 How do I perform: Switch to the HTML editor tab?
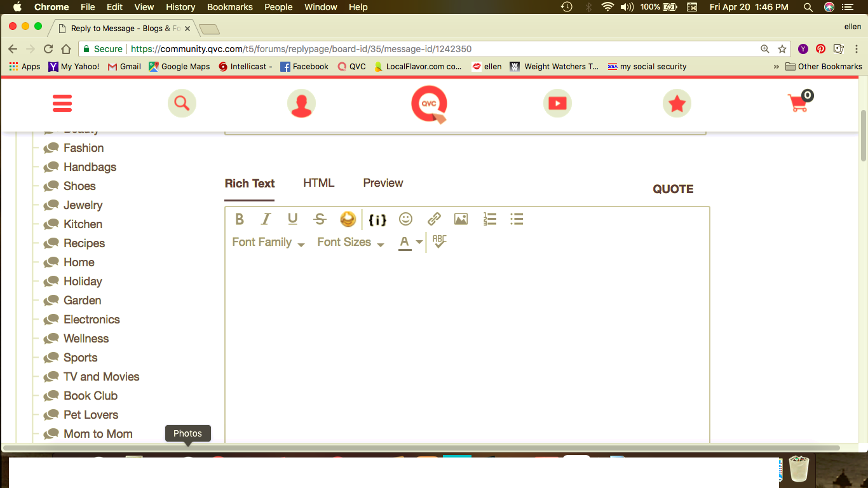pyautogui.click(x=318, y=183)
